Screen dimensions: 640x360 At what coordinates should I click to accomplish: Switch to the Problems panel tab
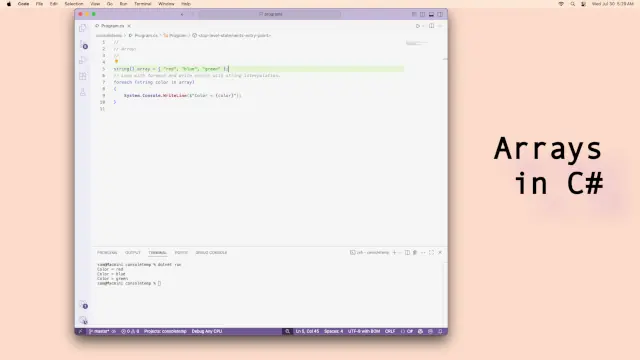[107, 253]
